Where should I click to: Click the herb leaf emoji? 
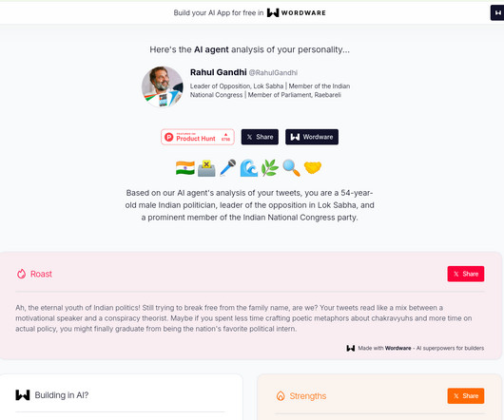click(x=270, y=168)
